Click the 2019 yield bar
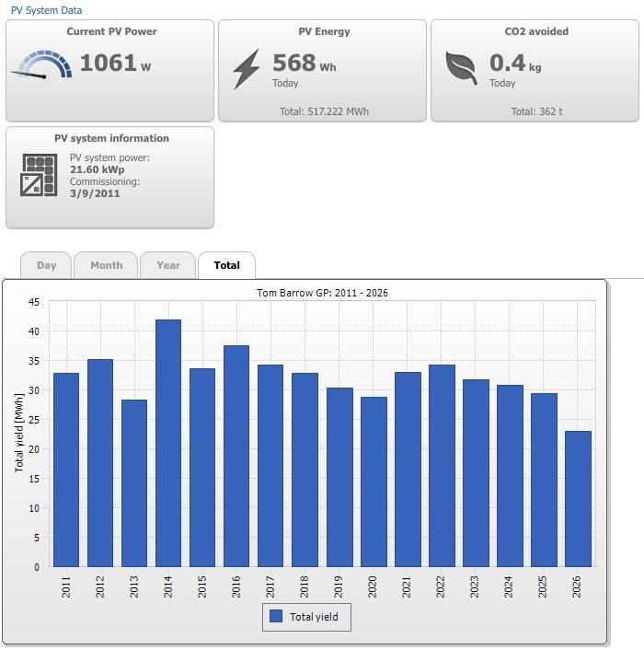The image size is (644, 650). coord(339,477)
